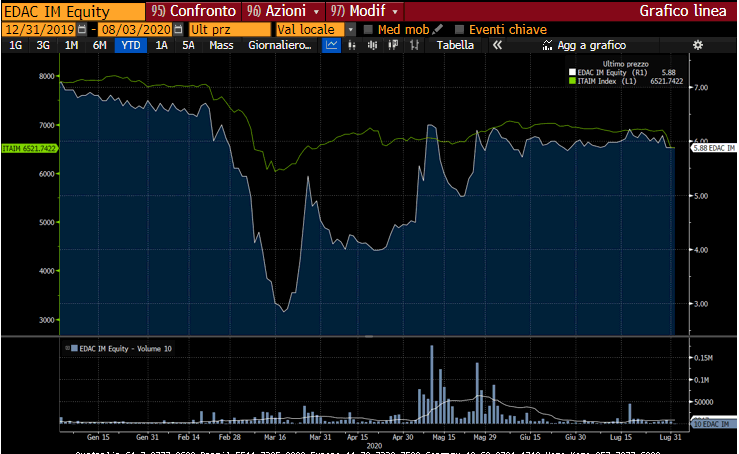Image resolution: width=739 pixels, height=454 pixels.
Task: Expand the Val locale currency dropdown
Action: (x=351, y=30)
